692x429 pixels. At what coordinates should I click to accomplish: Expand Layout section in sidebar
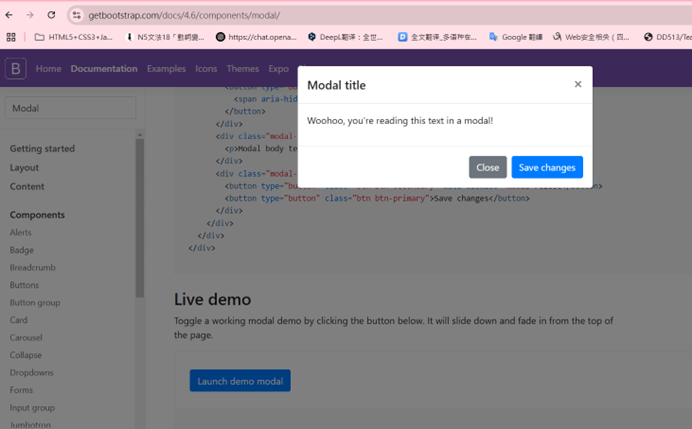(24, 168)
